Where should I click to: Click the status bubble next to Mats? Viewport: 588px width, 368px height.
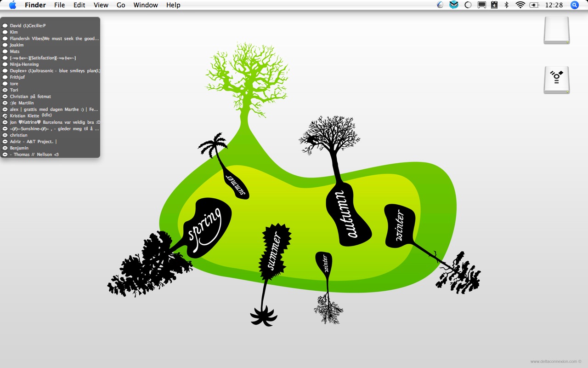point(5,52)
